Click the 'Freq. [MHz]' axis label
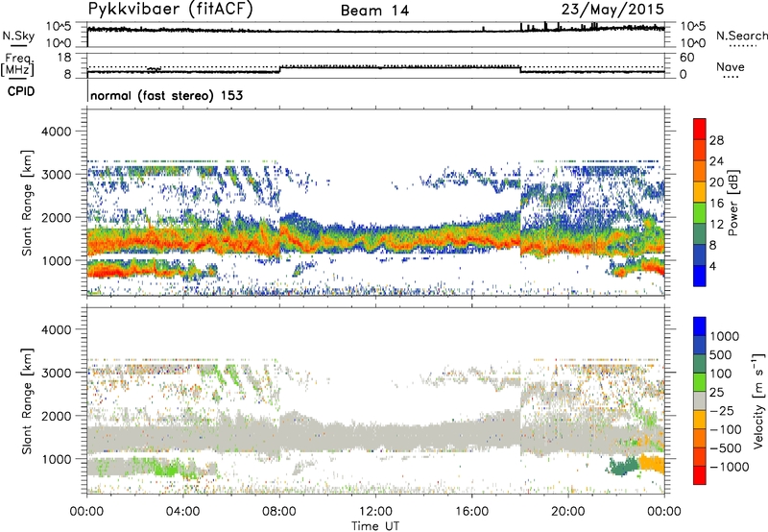The width and height of the screenshot is (768, 532). click(x=18, y=64)
